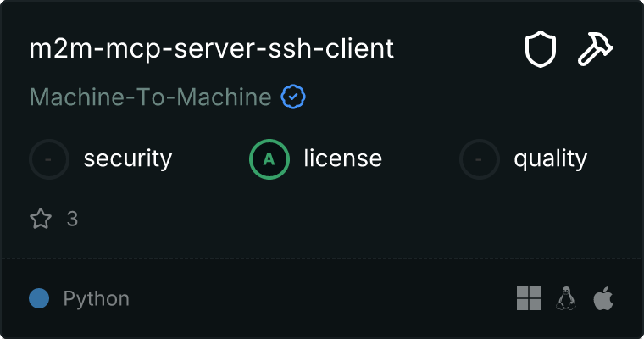
Task: Click the hammer tools icon
Action: click(596, 50)
